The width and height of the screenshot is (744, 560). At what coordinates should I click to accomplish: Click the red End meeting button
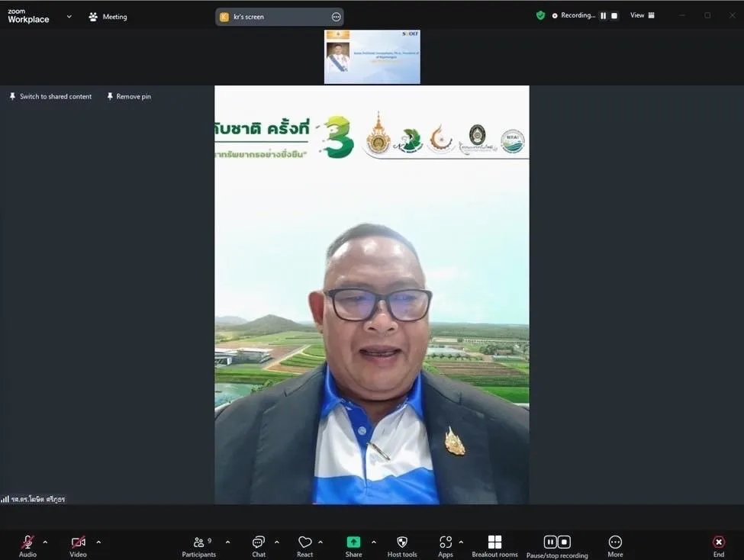click(x=718, y=542)
